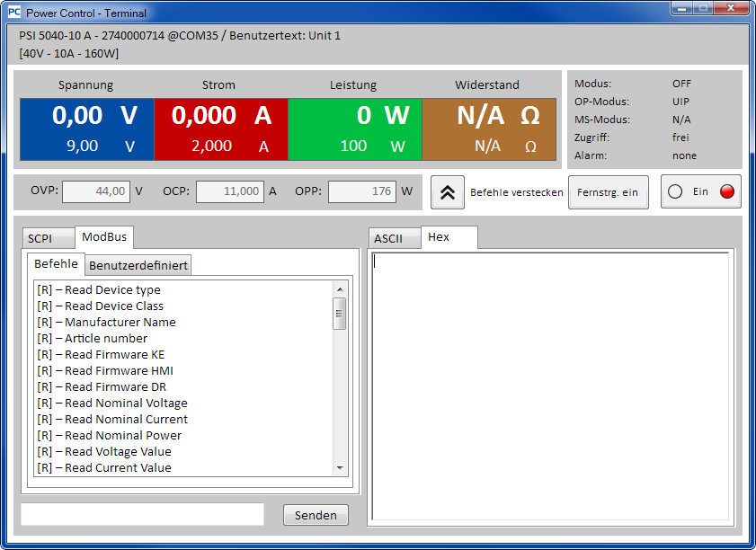This screenshot has width=756, height=550.
Task: Click the OVP value field
Action: 96,191
